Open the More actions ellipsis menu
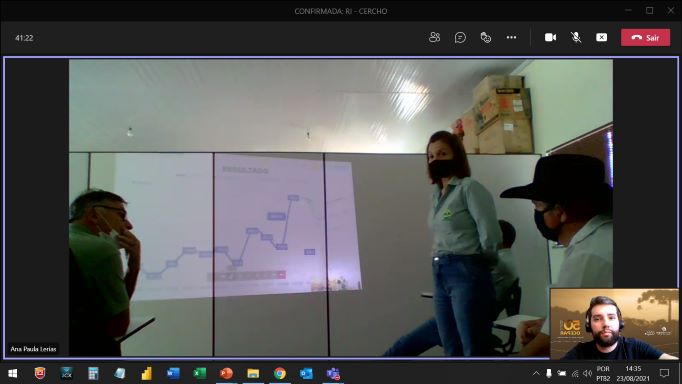 [512, 37]
